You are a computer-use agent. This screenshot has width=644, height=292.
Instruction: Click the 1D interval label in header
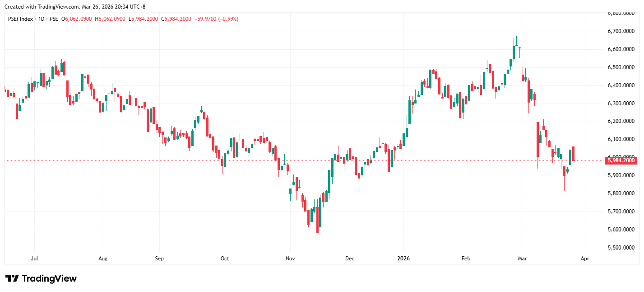[x=41, y=19]
